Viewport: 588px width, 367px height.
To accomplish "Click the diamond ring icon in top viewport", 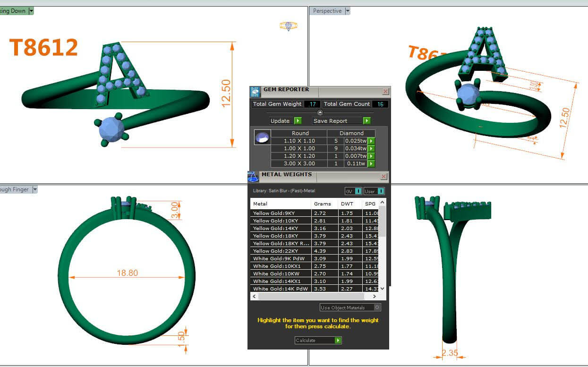I will (288, 26).
